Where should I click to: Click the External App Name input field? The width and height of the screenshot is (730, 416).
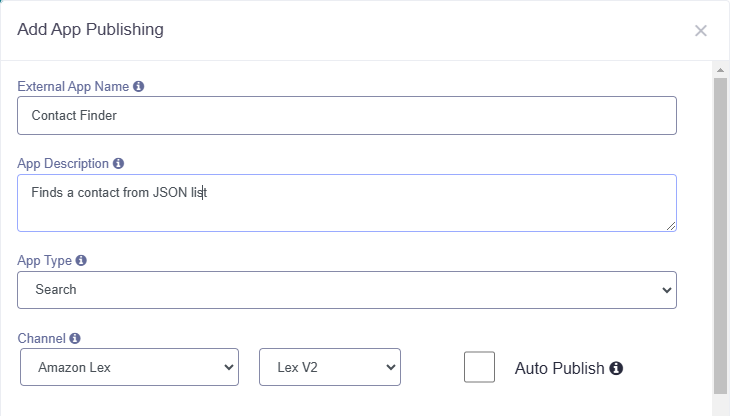pyautogui.click(x=347, y=115)
